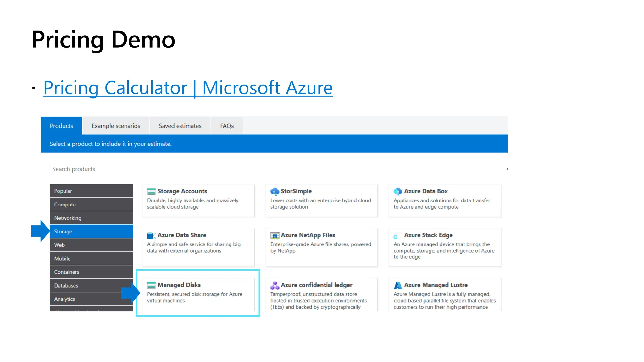Switch to the FAQs tab
The height and width of the screenshot is (362, 644).
227,126
